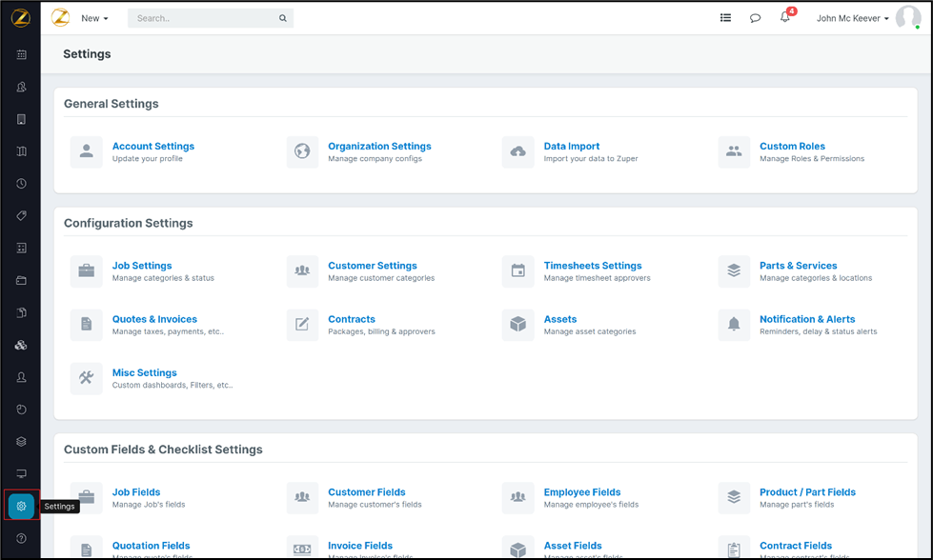933x560 pixels.
Task: Open Timesheets Settings
Action: pyautogui.click(x=592, y=266)
